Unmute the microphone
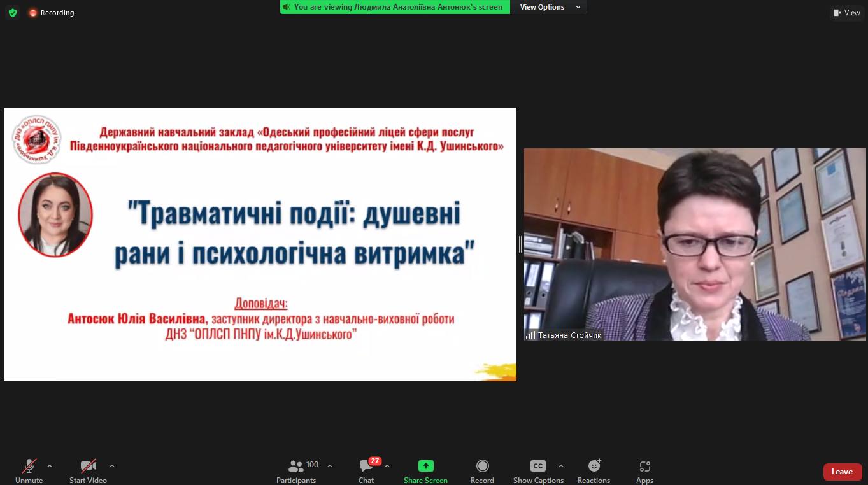The image size is (868, 485). [29, 471]
